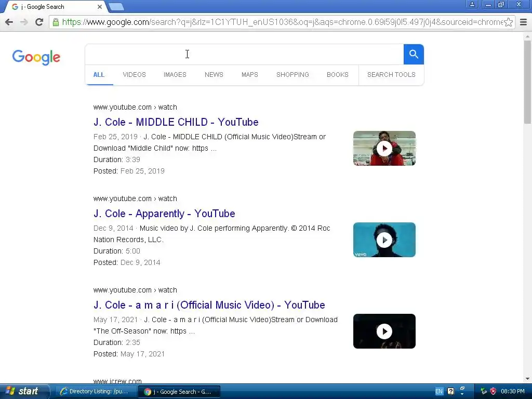Open the Chrome user profile icon
The image size is (532, 399).
pyautogui.click(x=472, y=4)
